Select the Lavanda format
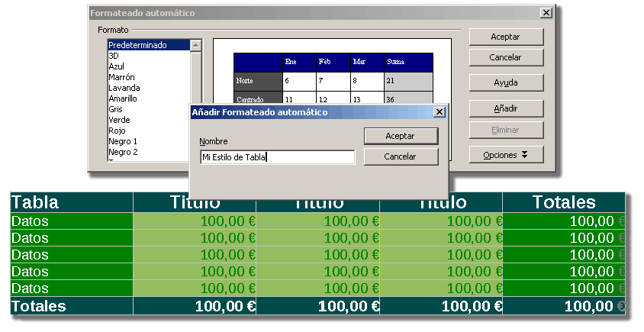Screen dimensions: 644x332 [x=149, y=88]
